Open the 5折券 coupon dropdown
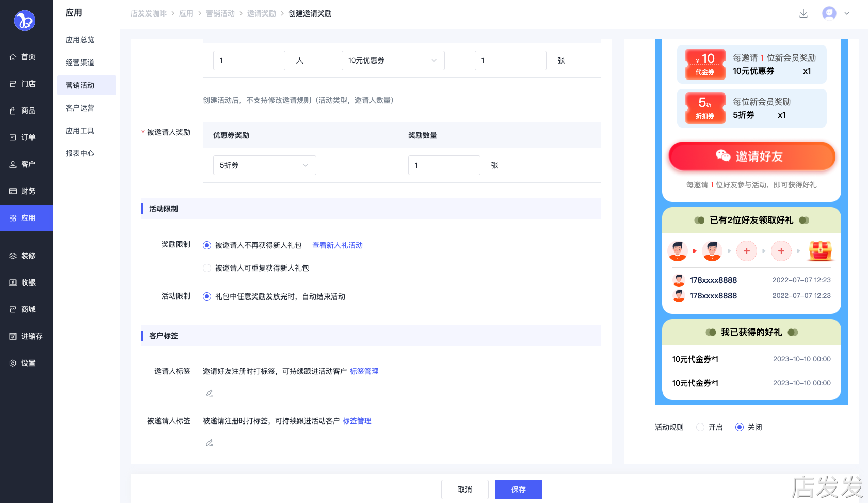The image size is (868, 503). click(265, 165)
